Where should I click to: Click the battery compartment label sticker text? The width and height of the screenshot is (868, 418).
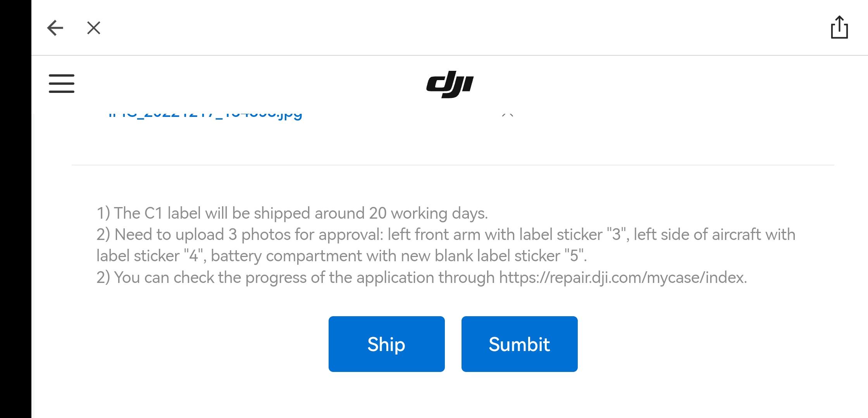[x=399, y=256]
